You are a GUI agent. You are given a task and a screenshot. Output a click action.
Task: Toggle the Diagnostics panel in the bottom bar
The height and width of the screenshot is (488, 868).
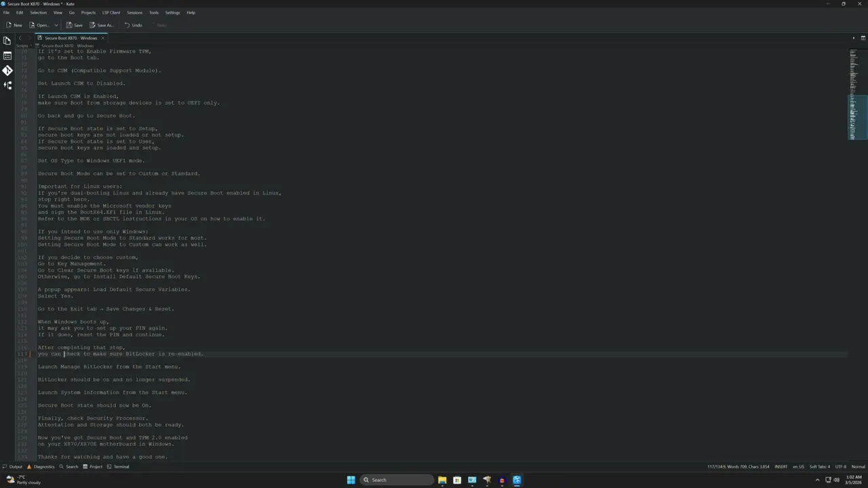point(41,466)
